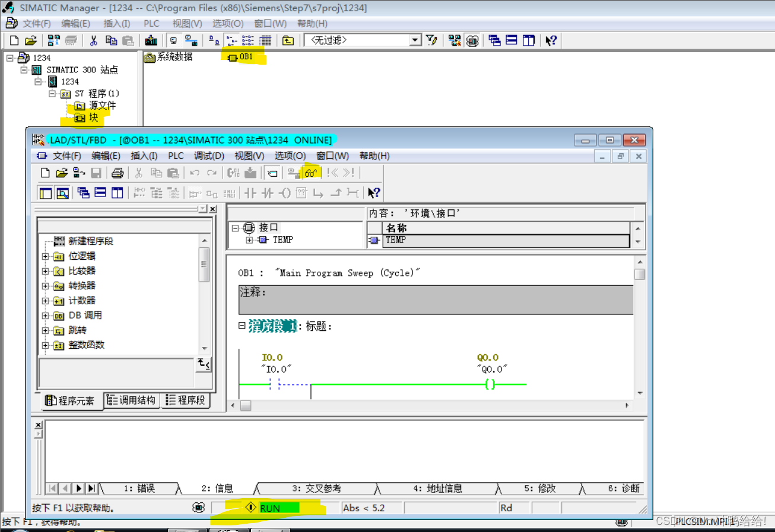Switch to 4: 地址信息 tab
This screenshot has width=775, height=532.
(438, 489)
